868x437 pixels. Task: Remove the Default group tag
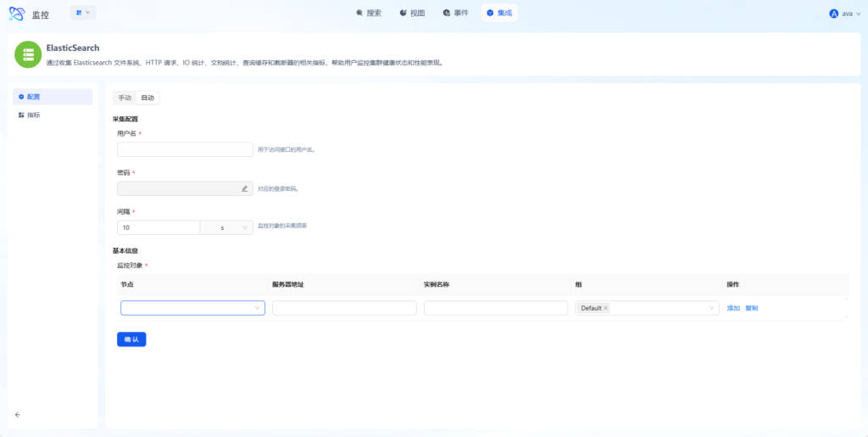(x=605, y=308)
